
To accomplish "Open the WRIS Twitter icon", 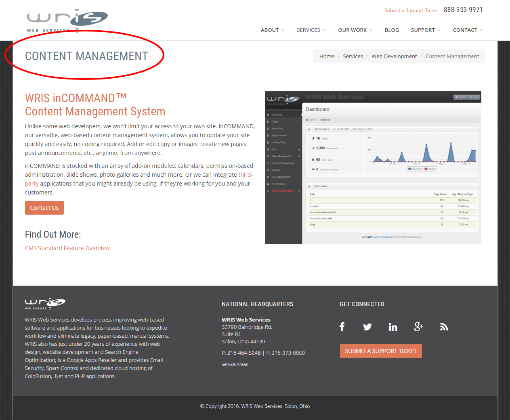I will click(367, 327).
